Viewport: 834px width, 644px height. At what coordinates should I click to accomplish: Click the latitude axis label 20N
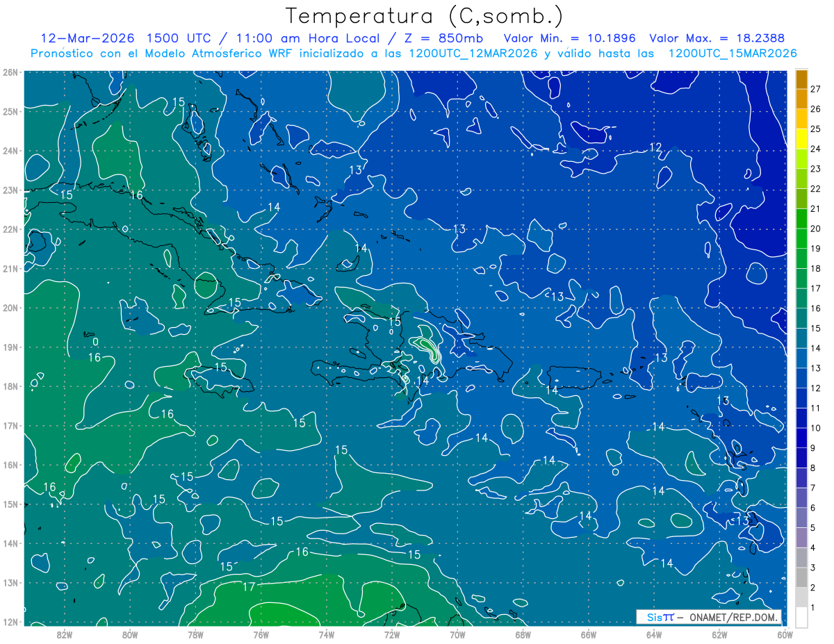click(x=10, y=308)
